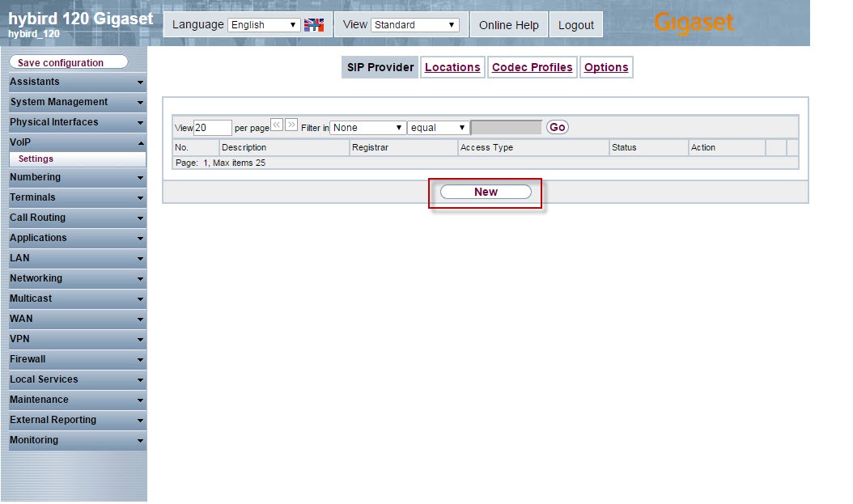The image size is (853, 504).
Task: Open the Language dropdown set to English
Action: [x=264, y=25]
